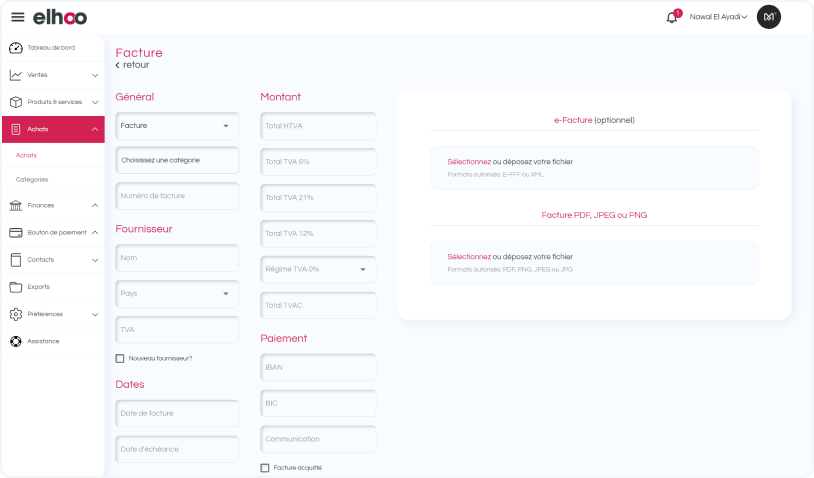This screenshot has height=478, width=814.
Task: Click the Exports folder icon
Action: point(16,287)
